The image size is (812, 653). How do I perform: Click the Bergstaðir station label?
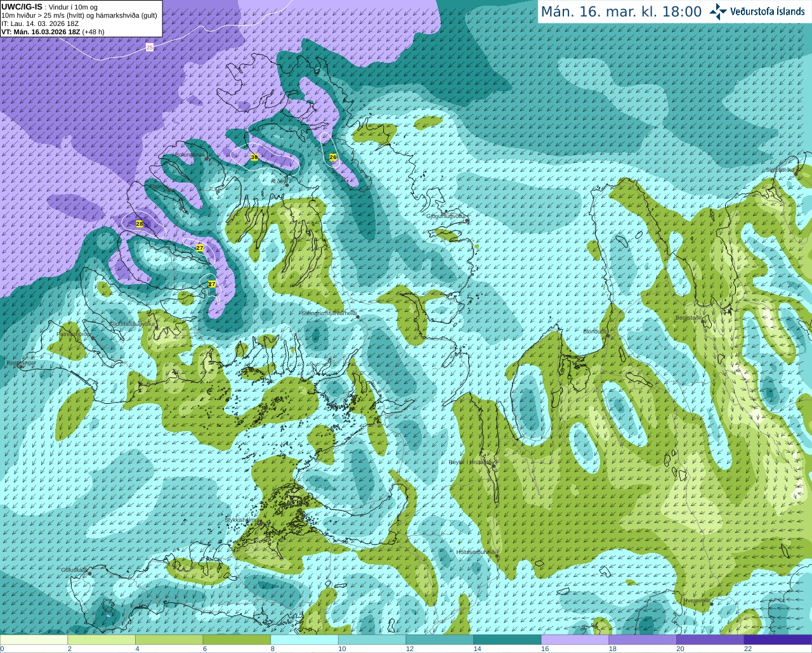click(689, 318)
